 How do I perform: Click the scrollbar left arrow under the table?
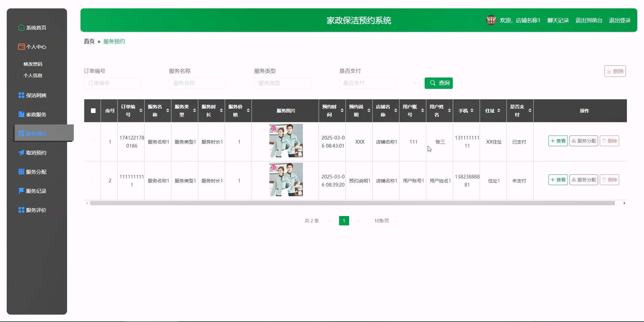point(87,203)
